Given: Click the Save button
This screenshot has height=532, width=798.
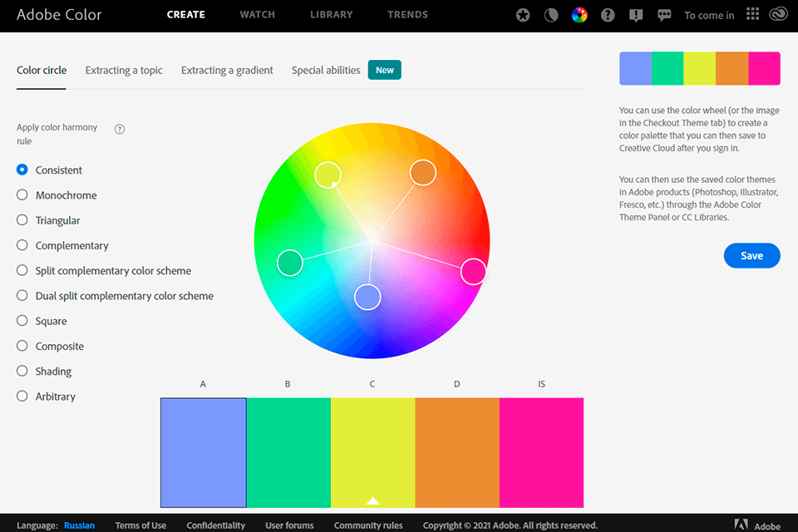Looking at the screenshot, I should pos(751,255).
